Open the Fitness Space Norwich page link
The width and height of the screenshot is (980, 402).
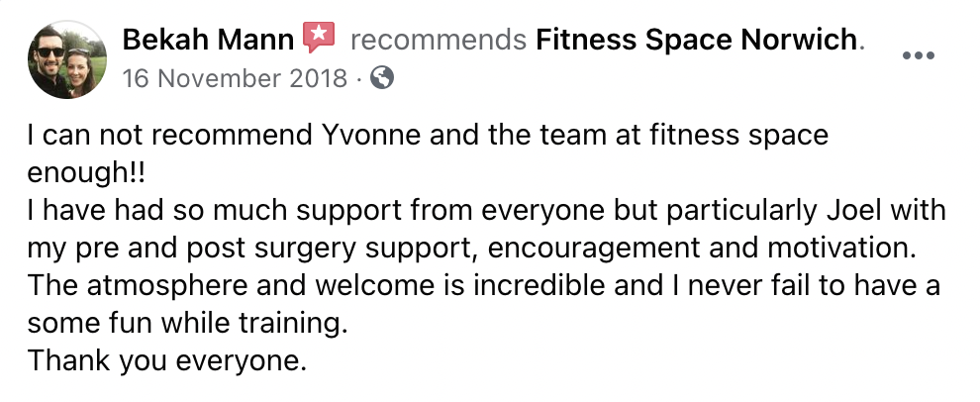tap(697, 41)
